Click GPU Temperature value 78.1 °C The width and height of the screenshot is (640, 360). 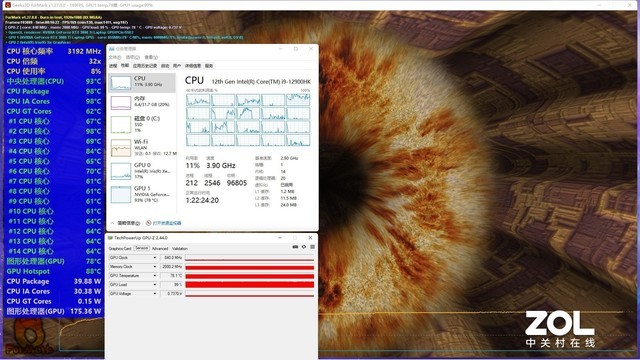coord(171,276)
